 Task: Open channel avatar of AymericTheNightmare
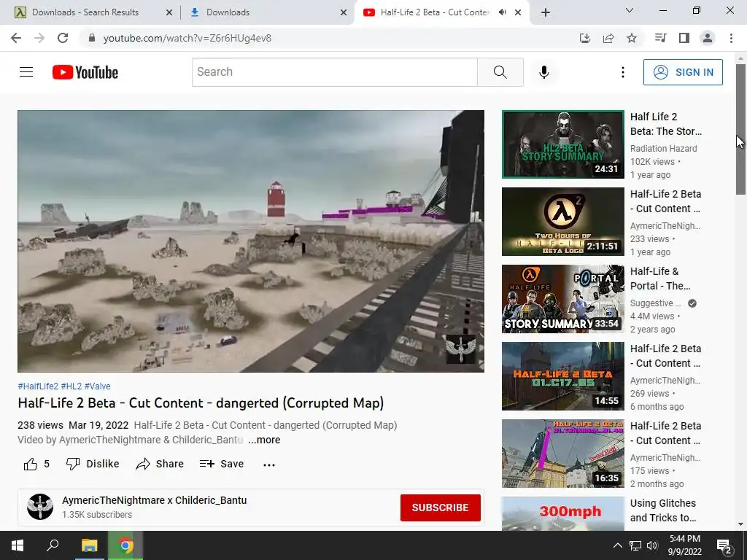coord(40,507)
